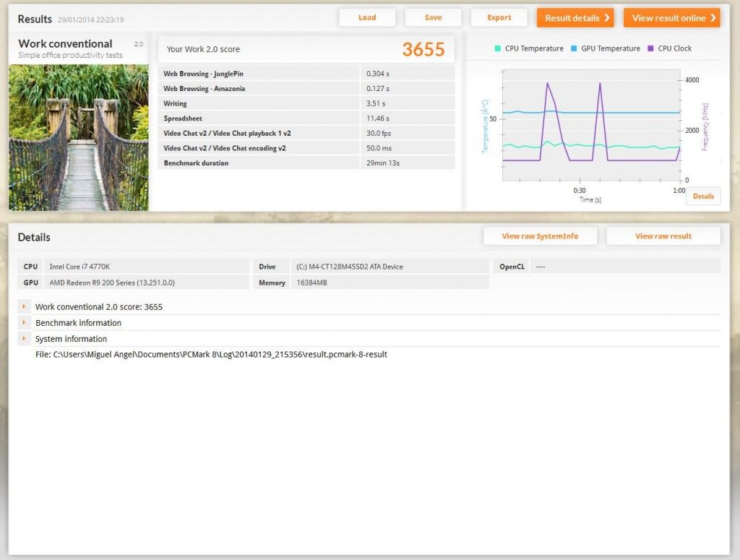This screenshot has height=560, width=740.
Task: Click the Load button
Action: (367, 18)
